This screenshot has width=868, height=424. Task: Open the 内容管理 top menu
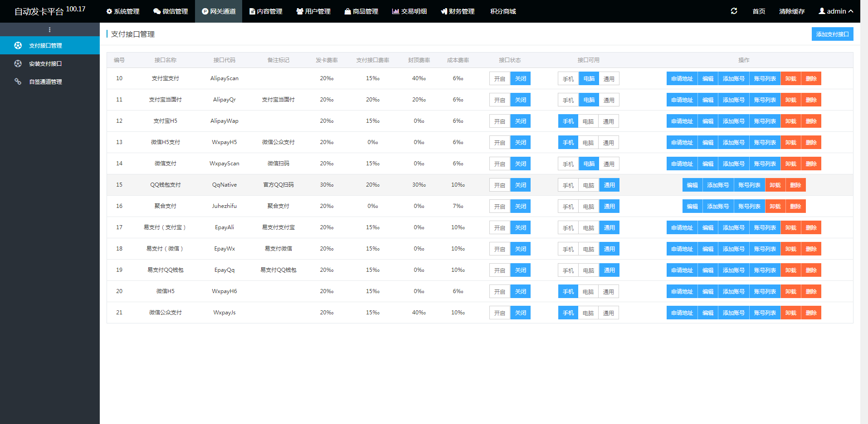pyautogui.click(x=266, y=11)
